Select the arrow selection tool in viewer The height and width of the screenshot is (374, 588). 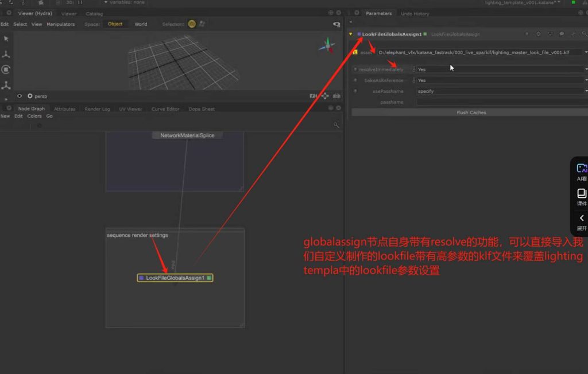point(6,38)
